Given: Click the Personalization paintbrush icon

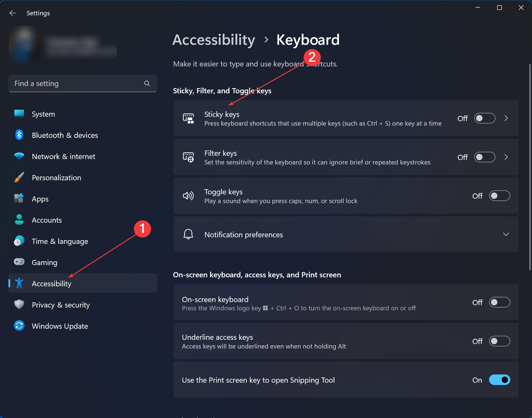Looking at the screenshot, I should pos(19,177).
